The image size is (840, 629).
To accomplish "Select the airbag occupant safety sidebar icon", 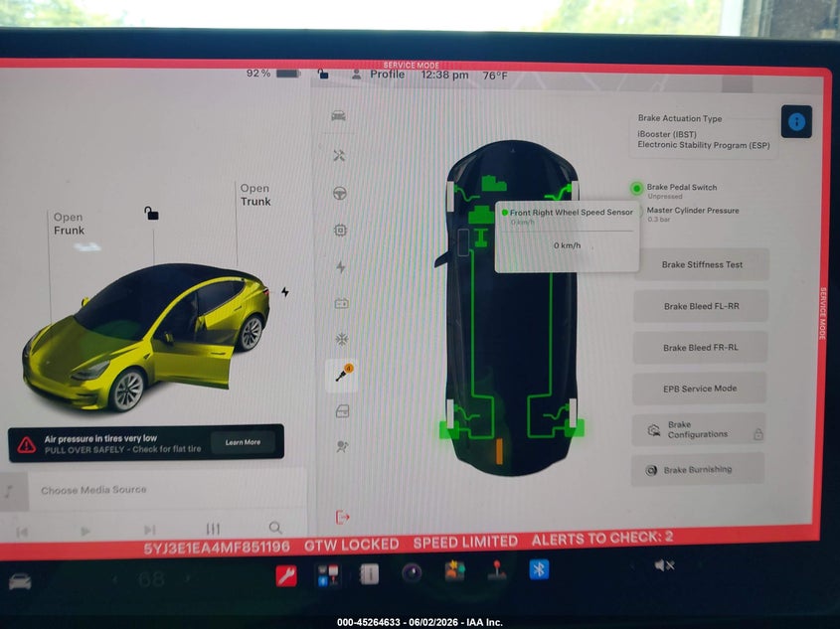I will 342,446.
